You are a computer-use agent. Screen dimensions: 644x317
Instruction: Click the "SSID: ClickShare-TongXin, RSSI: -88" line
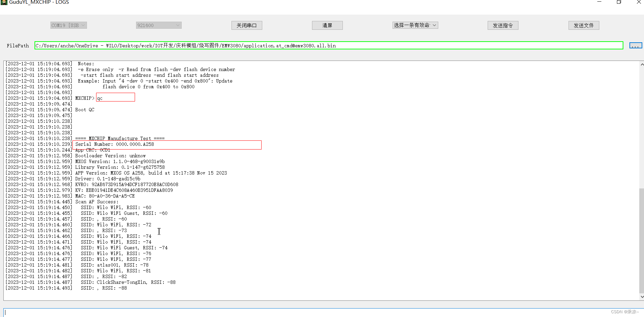(128, 282)
